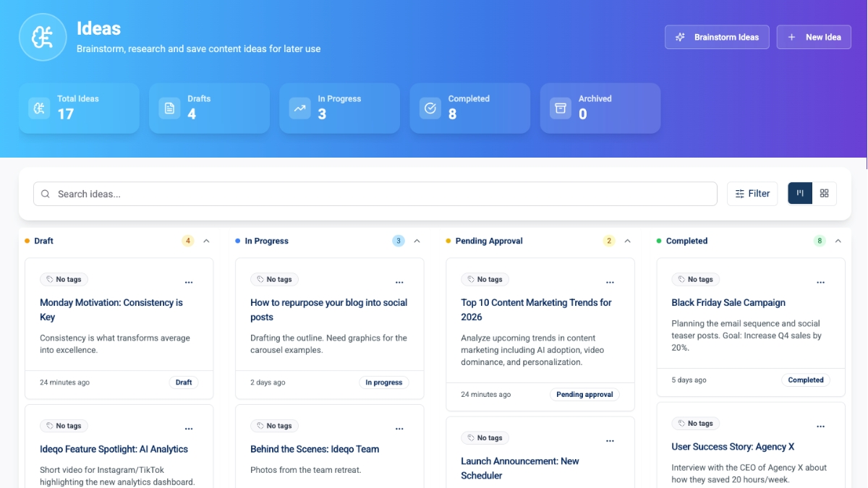The height and width of the screenshot is (488, 868).
Task: Switch to grid view layout
Action: [825, 194]
